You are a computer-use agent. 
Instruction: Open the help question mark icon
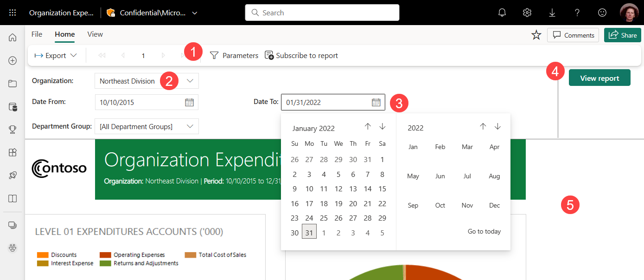577,13
